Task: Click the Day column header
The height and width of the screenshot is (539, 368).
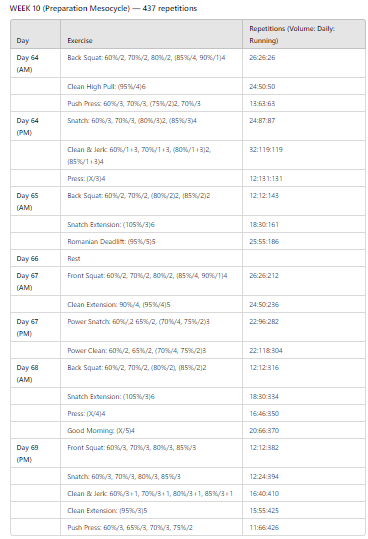Action: [x=35, y=34]
